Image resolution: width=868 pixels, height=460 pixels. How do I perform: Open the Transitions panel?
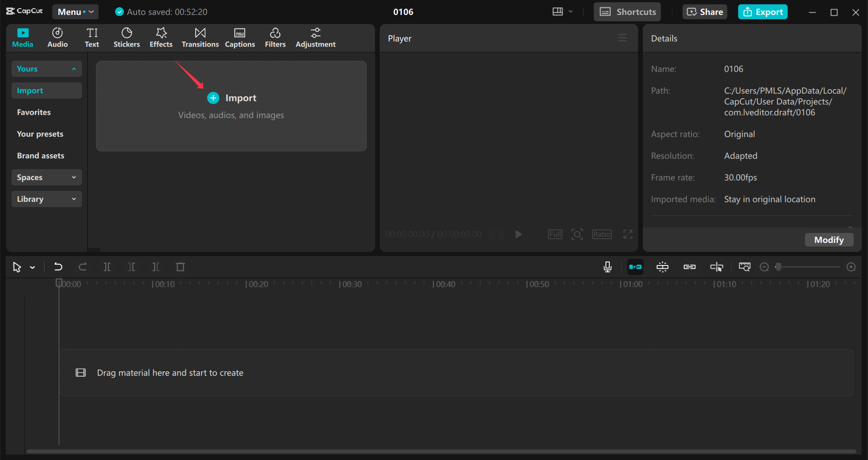tap(200, 38)
